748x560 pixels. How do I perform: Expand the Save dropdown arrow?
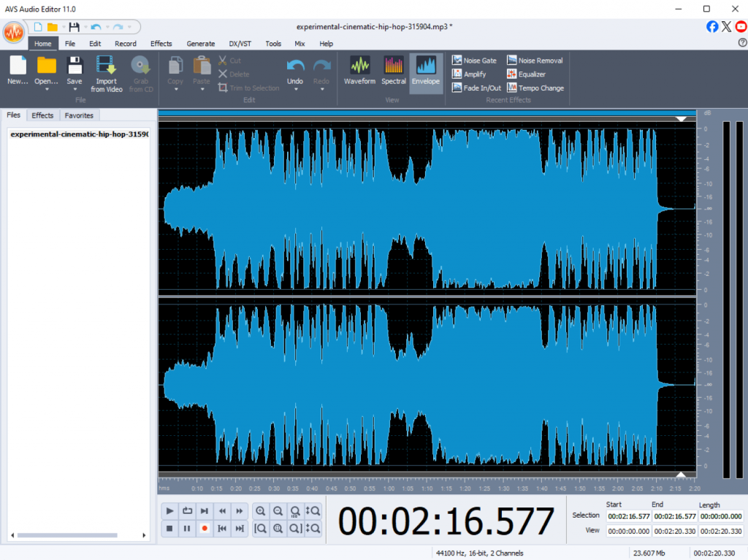pos(75,91)
